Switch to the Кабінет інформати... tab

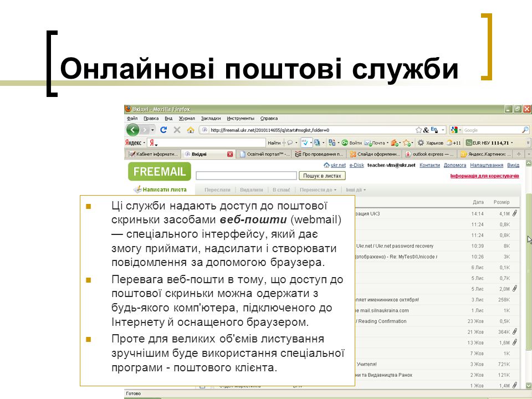154,154
